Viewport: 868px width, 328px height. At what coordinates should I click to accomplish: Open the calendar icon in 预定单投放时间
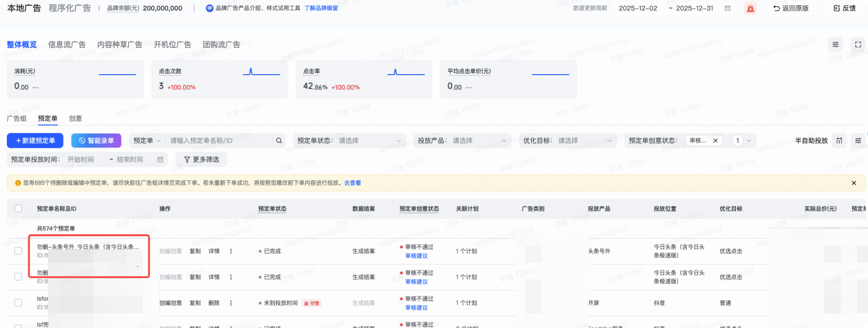click(160, 160)
